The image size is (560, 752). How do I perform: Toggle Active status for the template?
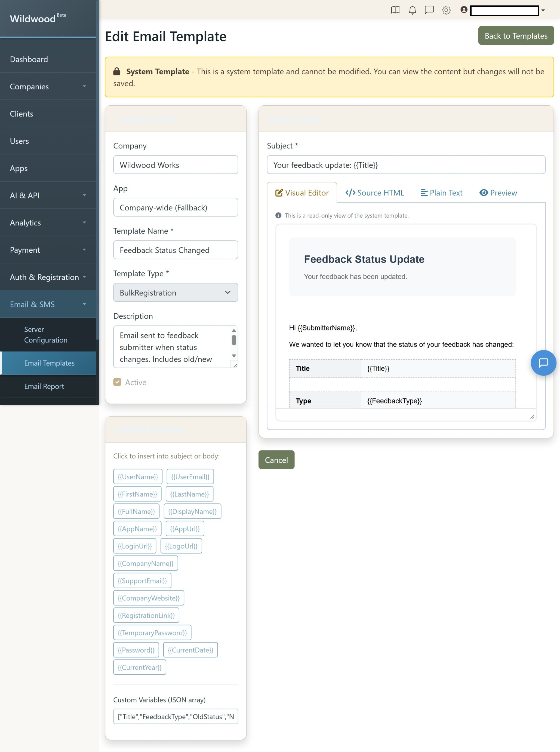pyautogui.click(x=117, y=382)
